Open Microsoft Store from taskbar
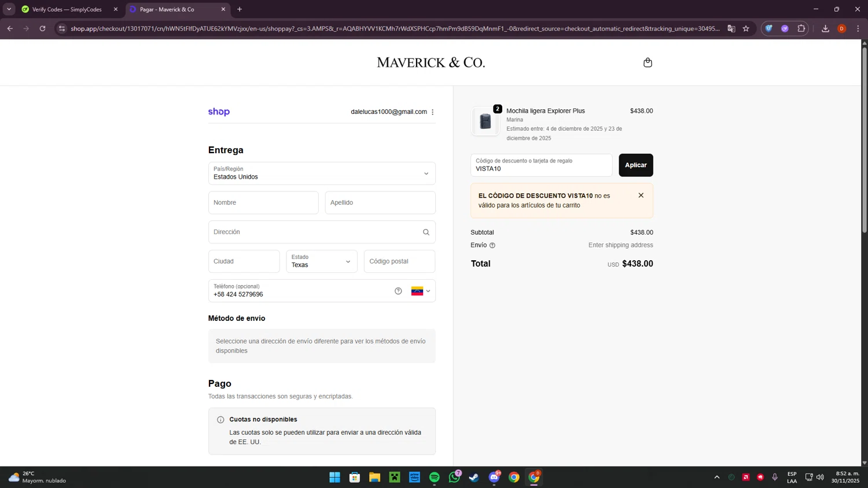The height and width of the screenshot is (488, 868). (355, 477)
